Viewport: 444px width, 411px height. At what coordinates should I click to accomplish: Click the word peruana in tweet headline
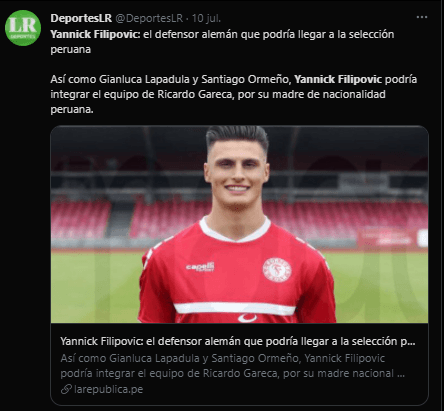point(71,49)
